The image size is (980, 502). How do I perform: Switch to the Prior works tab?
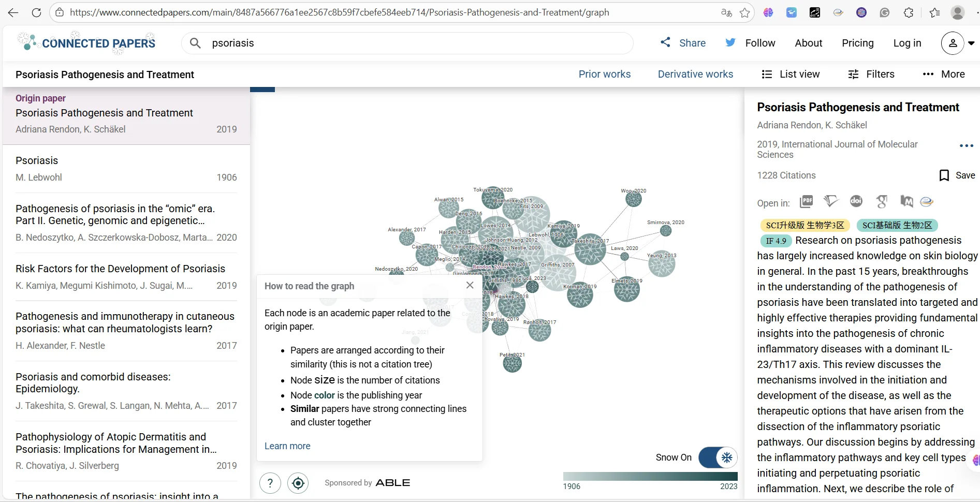[x=605, y=74]
